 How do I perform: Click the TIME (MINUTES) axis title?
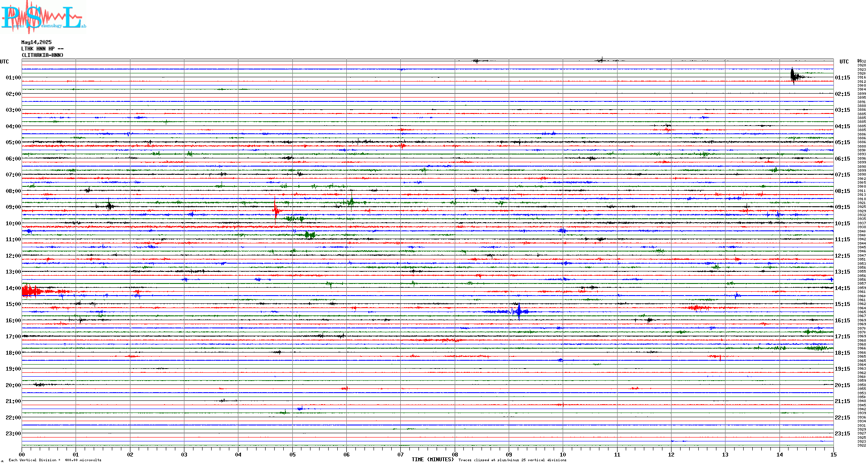point(432,460)
